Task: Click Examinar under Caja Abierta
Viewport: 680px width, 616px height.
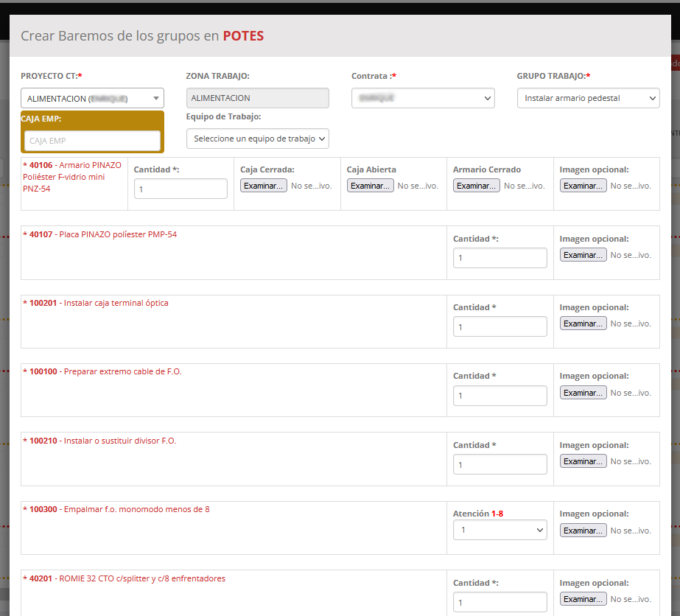Action: click(x=371, y=186)
